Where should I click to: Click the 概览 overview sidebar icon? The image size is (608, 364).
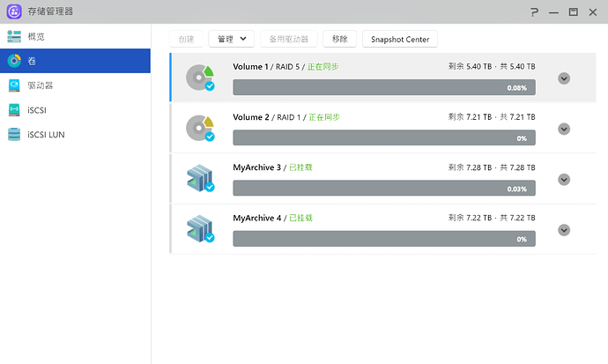14,36
